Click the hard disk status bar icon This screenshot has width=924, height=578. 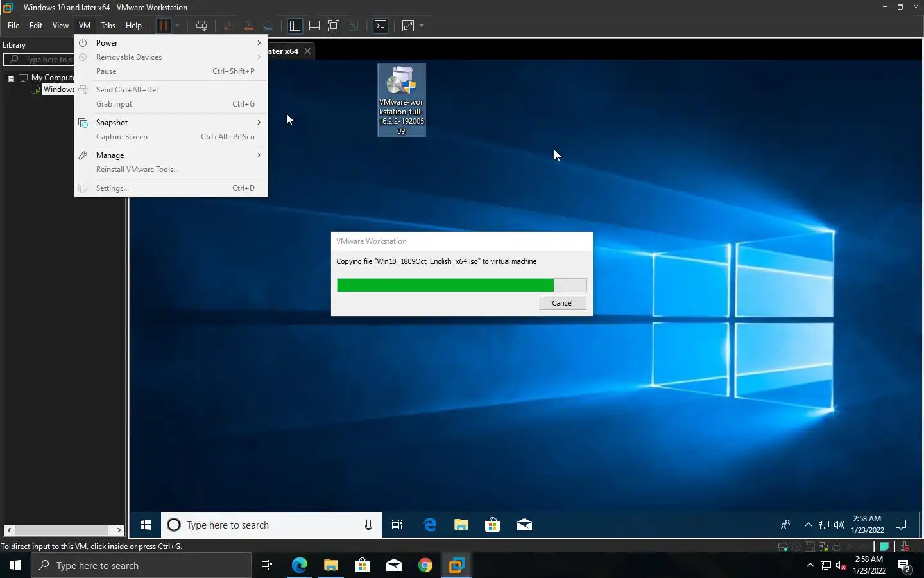pyautogui.click(x=782, y=547)
